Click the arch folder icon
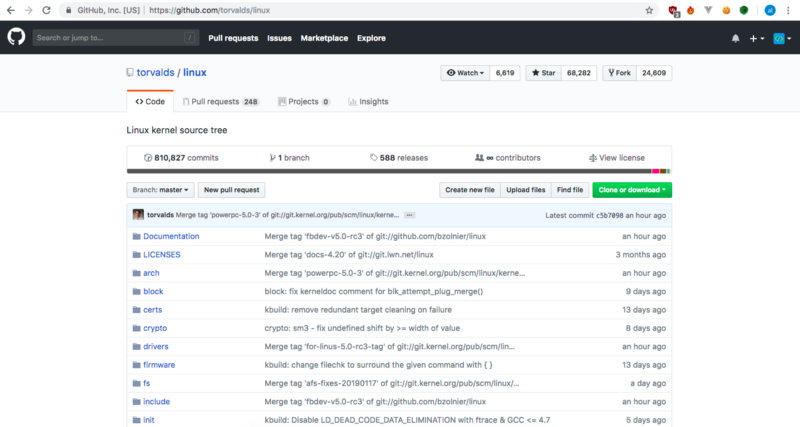The height and width of the screenshot is (427, 800). pos(136,273)
